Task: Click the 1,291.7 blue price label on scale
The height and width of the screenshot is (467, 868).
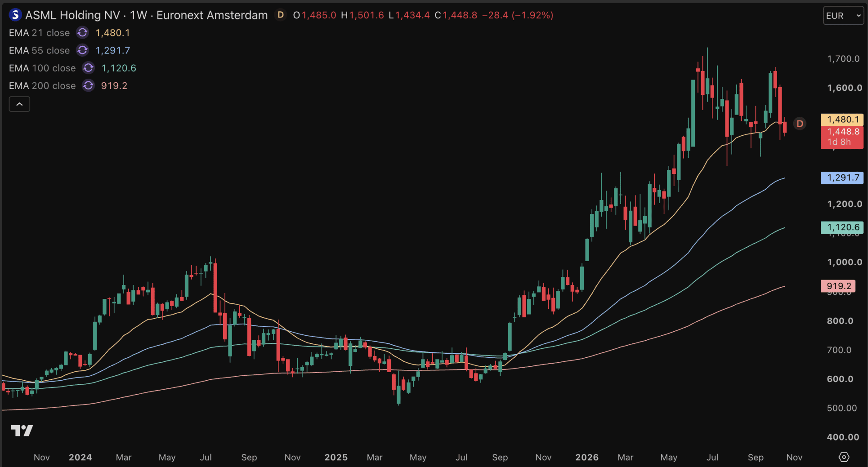Action: click(x=842, y=178)
